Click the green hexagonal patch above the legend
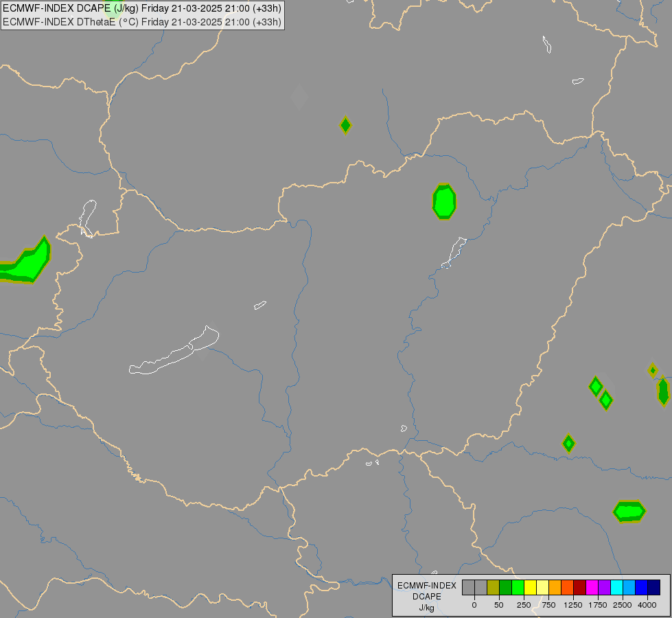The image size is (672, 618). [x=629, y=511]
